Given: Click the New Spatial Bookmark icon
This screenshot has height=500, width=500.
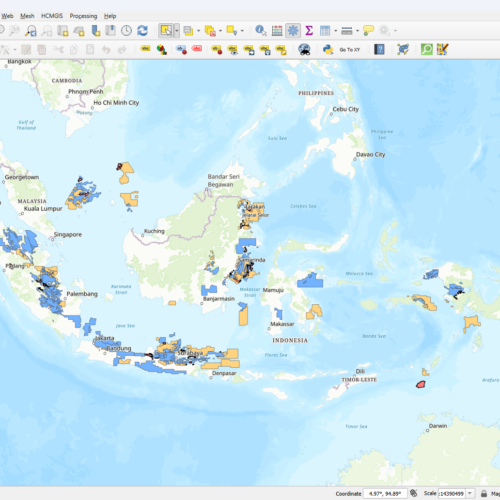Looking at the screenshot, I should pyautogui.click(x=96, y=31).
